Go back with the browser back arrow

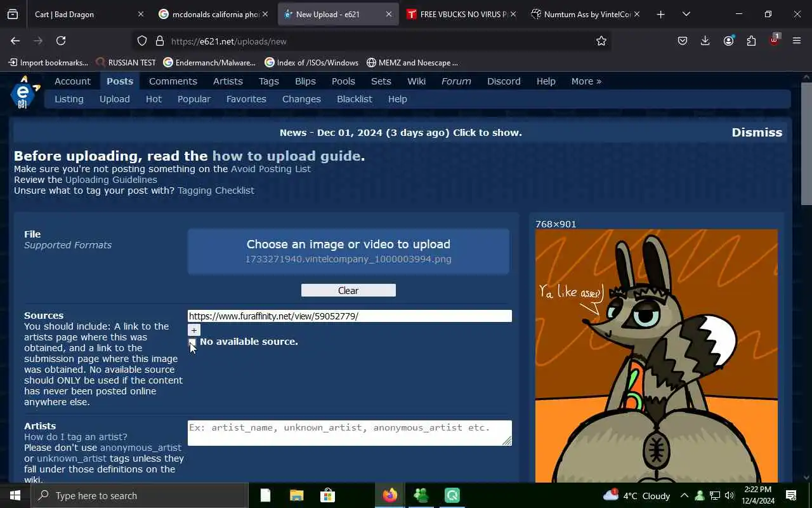tap(15, 41)
